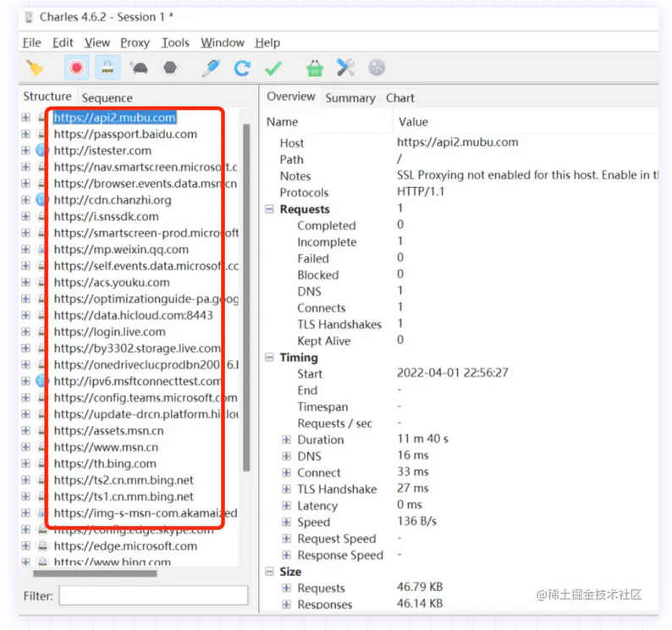
Task: Switch to the Overview tab
Action: point(291,97)
